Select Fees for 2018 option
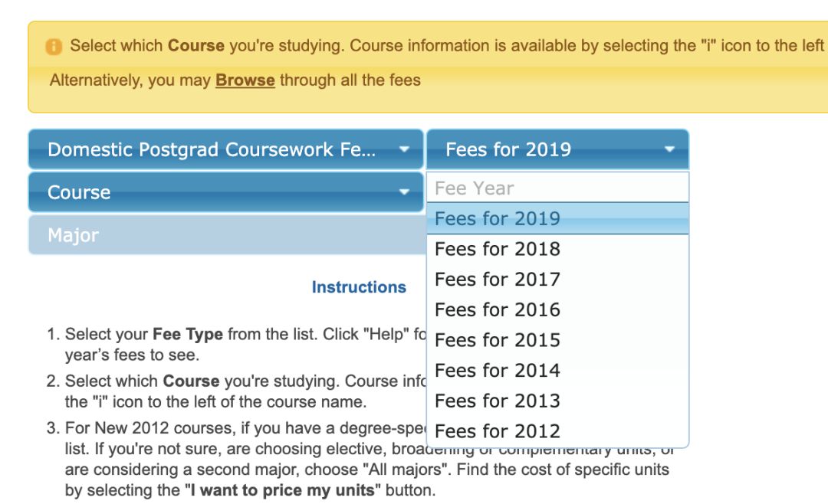828x504 pixels. (x=557, y=249)
